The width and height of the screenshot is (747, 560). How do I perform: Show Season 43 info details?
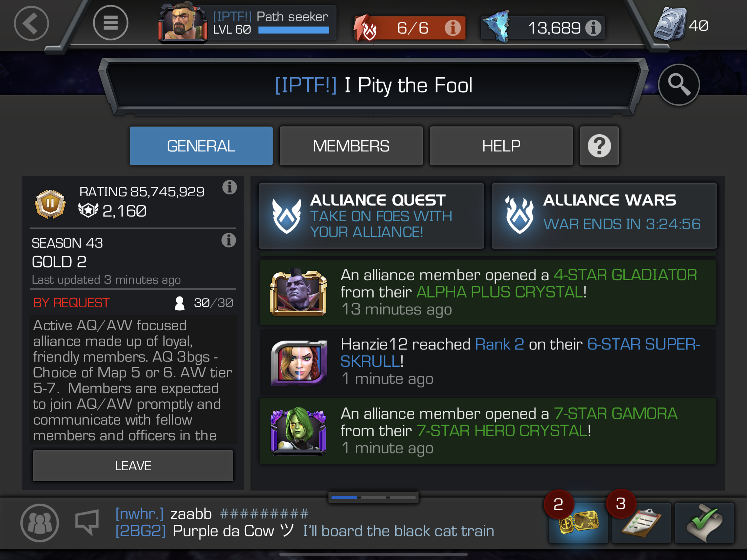pyautogui.click(x=229, y=240)
